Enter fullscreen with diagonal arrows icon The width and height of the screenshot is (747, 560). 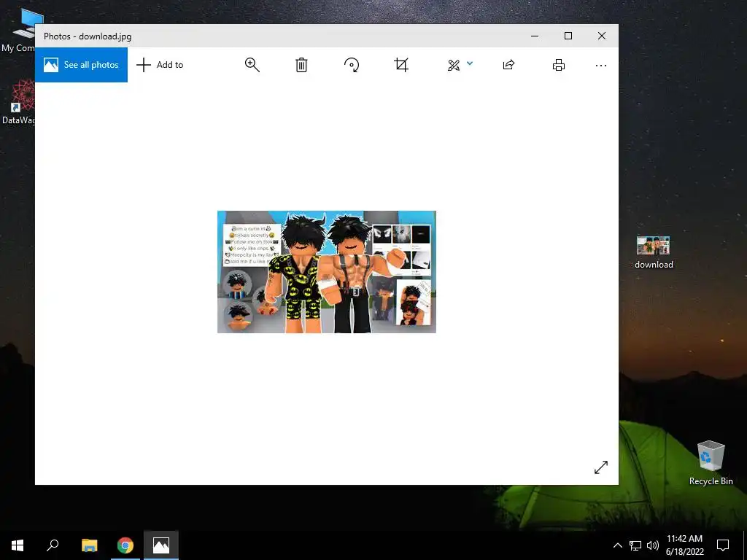click(x=601, y=467)
